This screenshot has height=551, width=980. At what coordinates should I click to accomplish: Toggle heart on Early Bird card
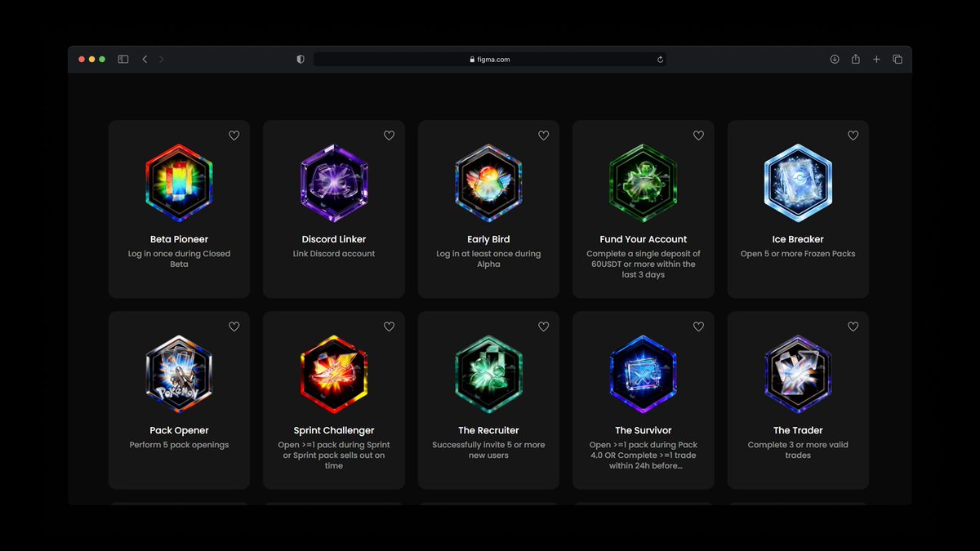point(544,136)
